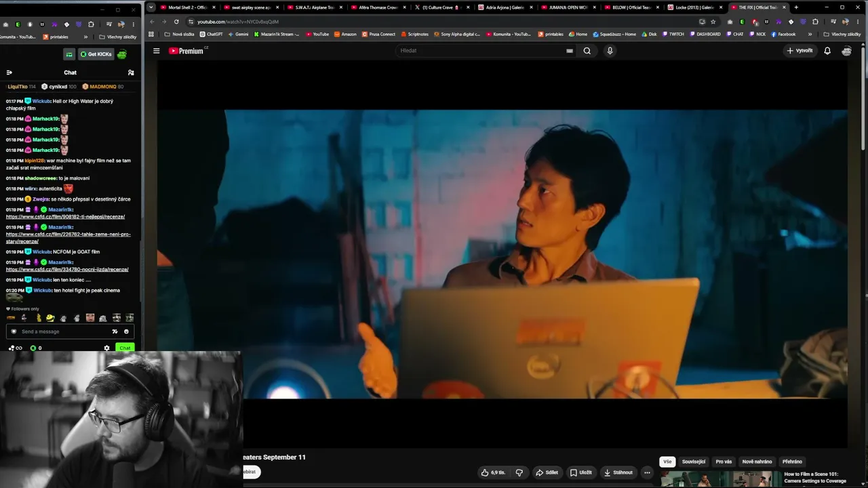
Task: Open the Prusa Connect bookmark
Action: pyautogui.click(x=378, y=34)
